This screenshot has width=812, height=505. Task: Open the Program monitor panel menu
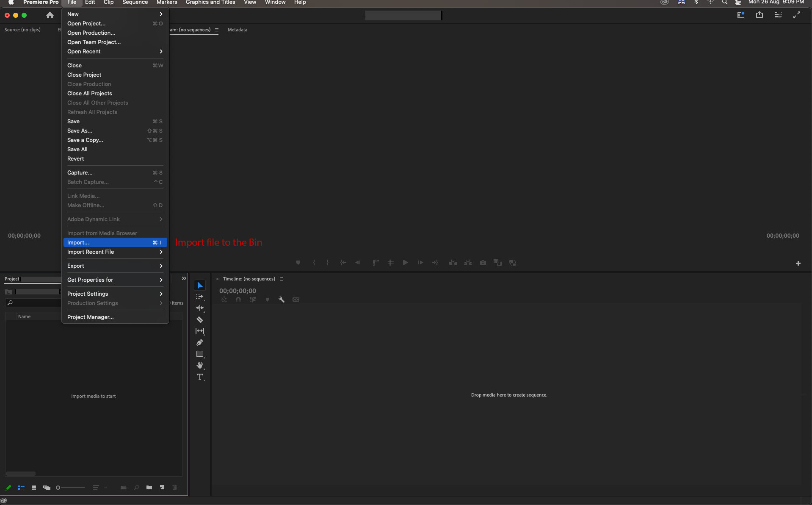216,30
